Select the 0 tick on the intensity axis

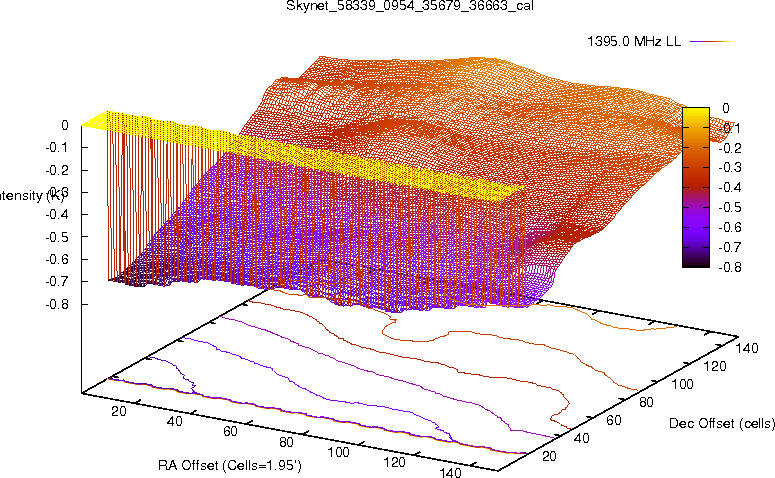[x=65, y=126]
